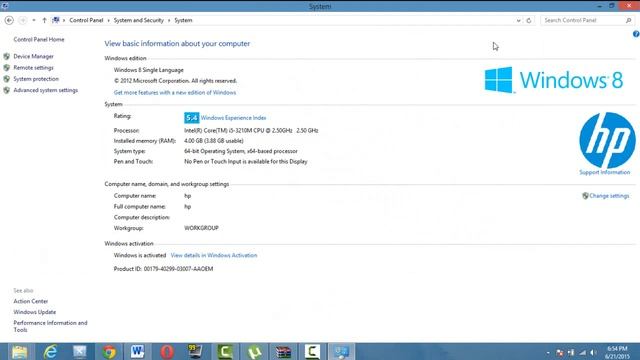640x360 pixels.
Task: Open HP Support Information link
Action: tap(604, 173)
